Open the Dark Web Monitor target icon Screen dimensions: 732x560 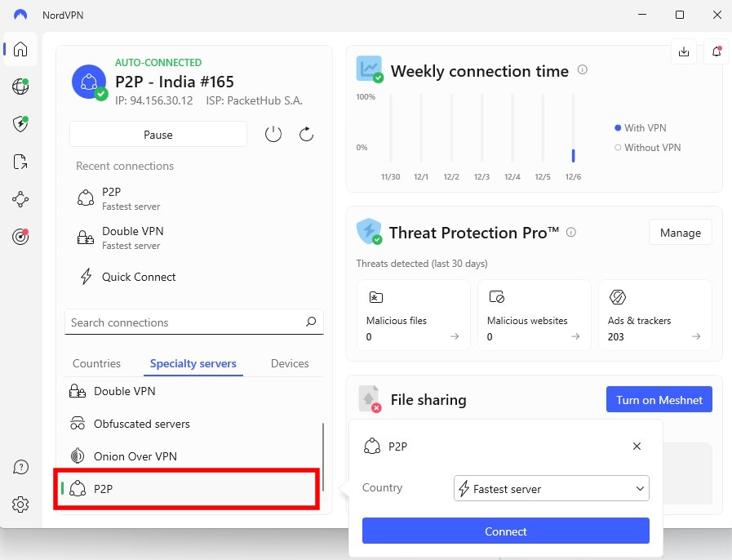click(x=20, y=237)
